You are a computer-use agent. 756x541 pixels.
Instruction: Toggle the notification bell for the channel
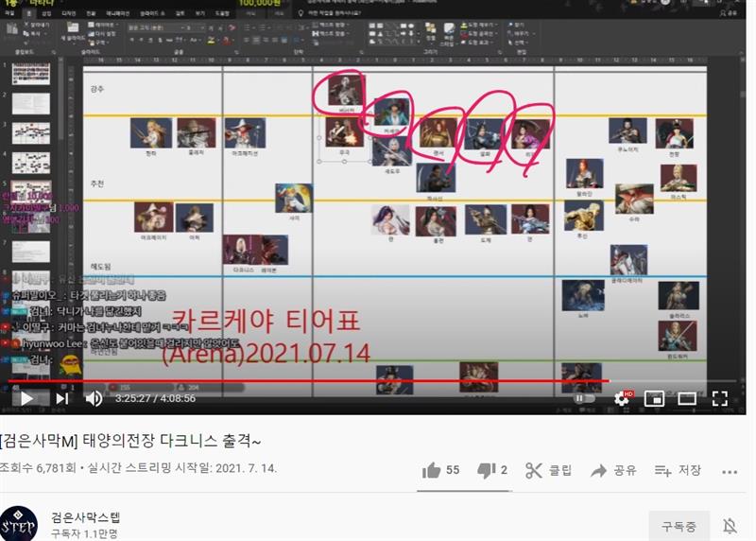730,526
